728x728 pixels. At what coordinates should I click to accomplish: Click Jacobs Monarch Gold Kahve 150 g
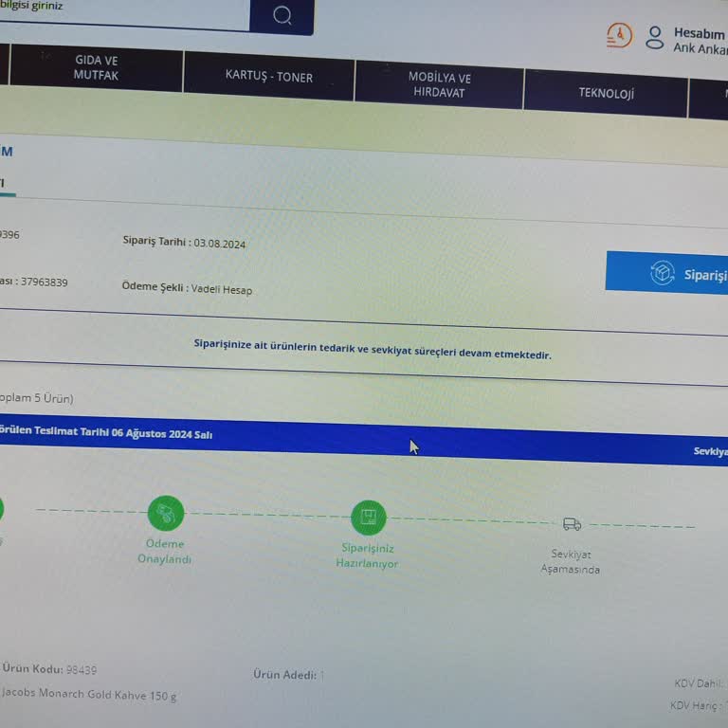pyautogui.click(x=89, y=695)
